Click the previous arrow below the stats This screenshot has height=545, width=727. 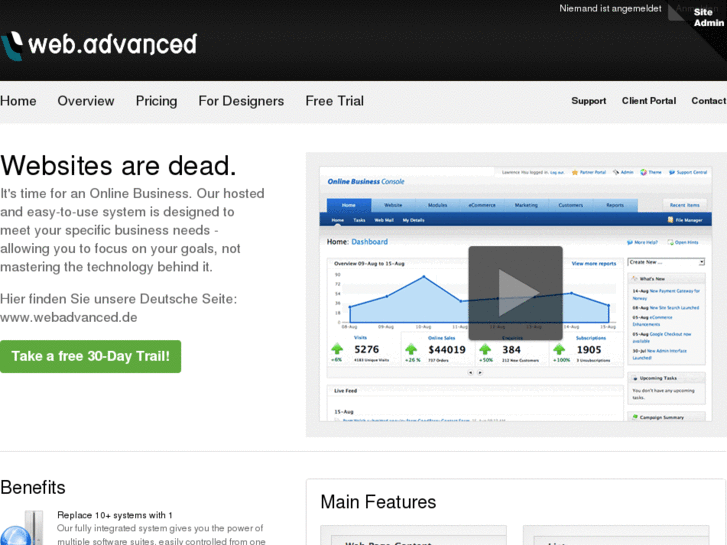tap(470, 372)
